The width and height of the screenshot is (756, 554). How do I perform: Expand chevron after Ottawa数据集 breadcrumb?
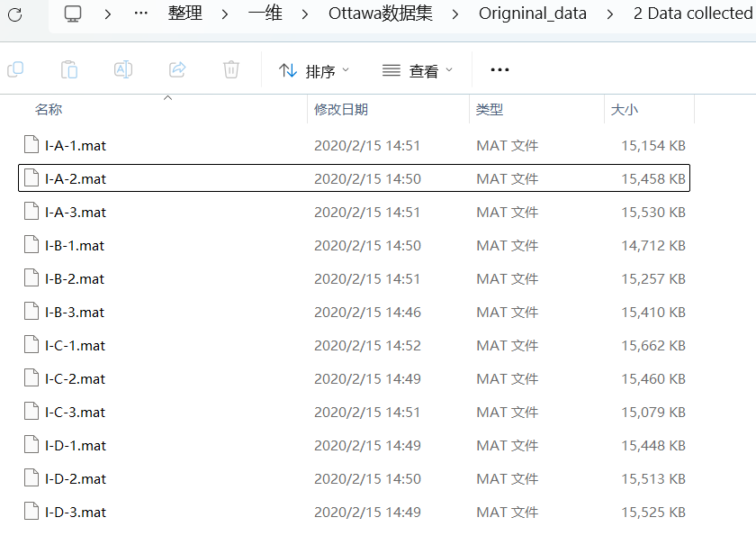point(455,14)
